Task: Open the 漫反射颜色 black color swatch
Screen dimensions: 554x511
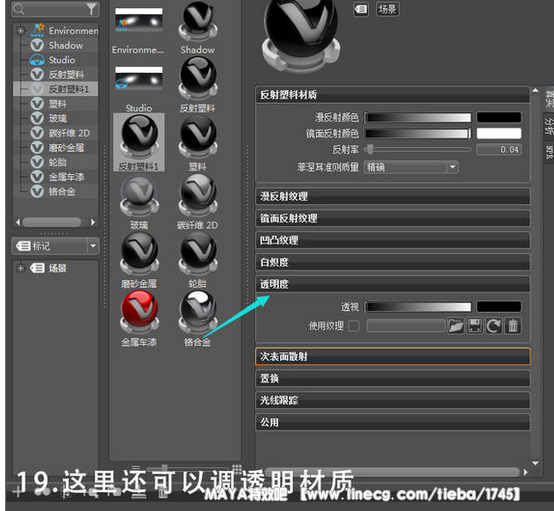Action: coord(499,117)
